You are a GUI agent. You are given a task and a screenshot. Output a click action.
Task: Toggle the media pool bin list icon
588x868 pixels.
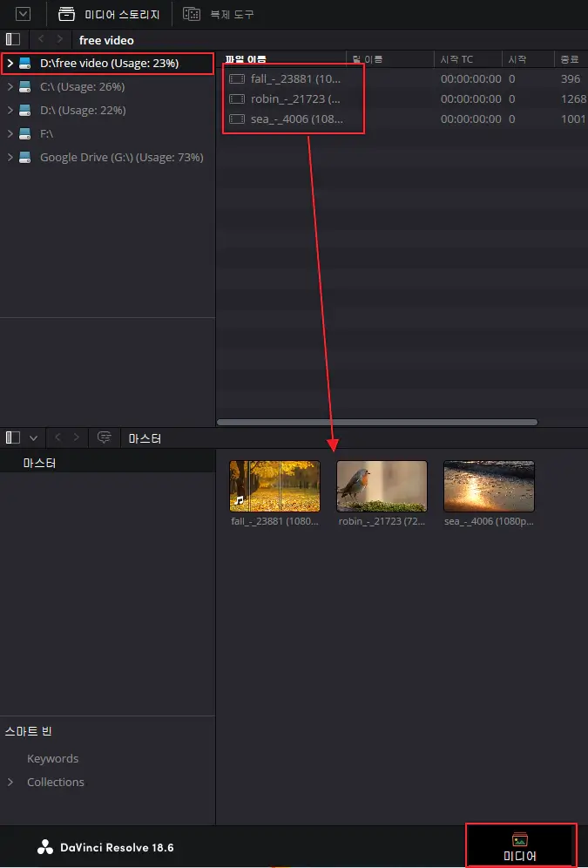(x=13, y=437)
